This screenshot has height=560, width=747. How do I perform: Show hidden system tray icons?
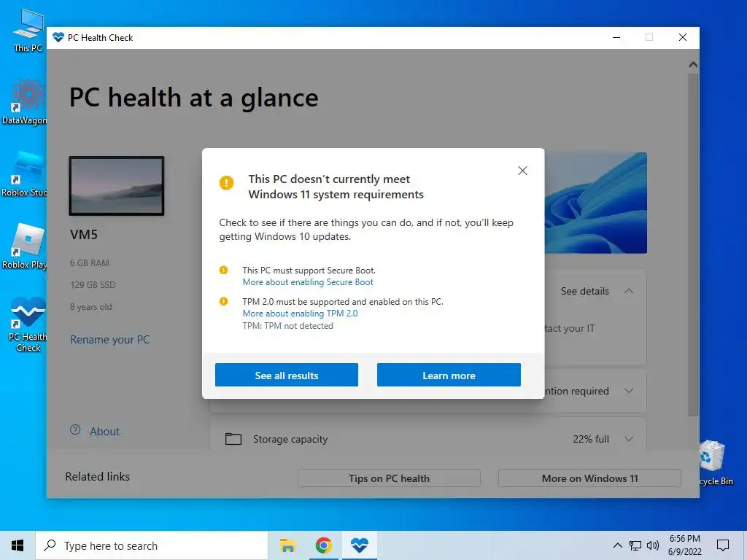pos(617,545)
